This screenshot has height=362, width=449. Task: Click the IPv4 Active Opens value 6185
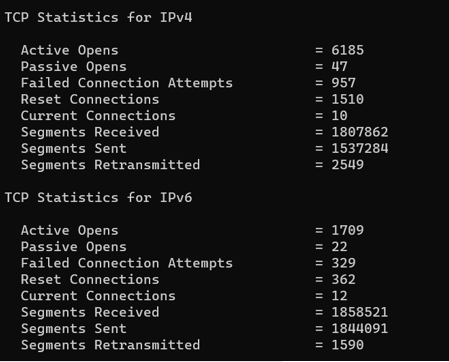click(x=347, y=50)
